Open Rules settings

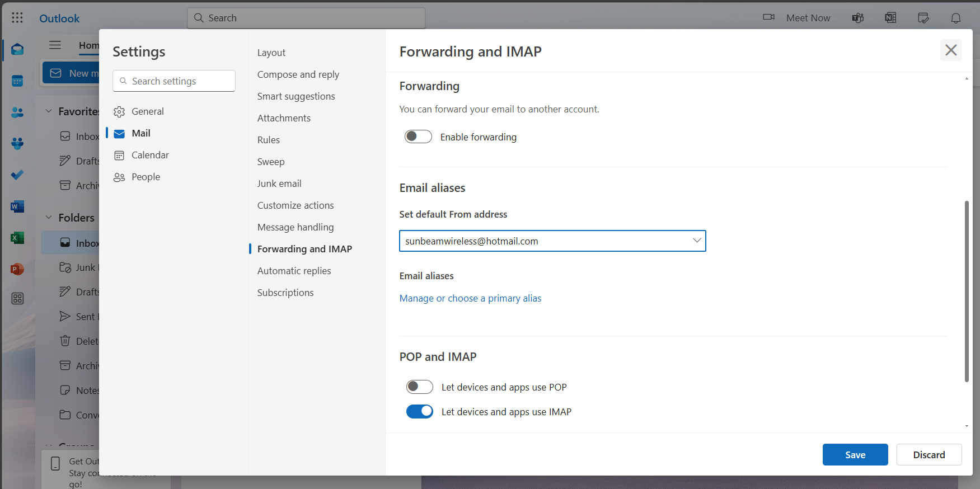(269, 140)
